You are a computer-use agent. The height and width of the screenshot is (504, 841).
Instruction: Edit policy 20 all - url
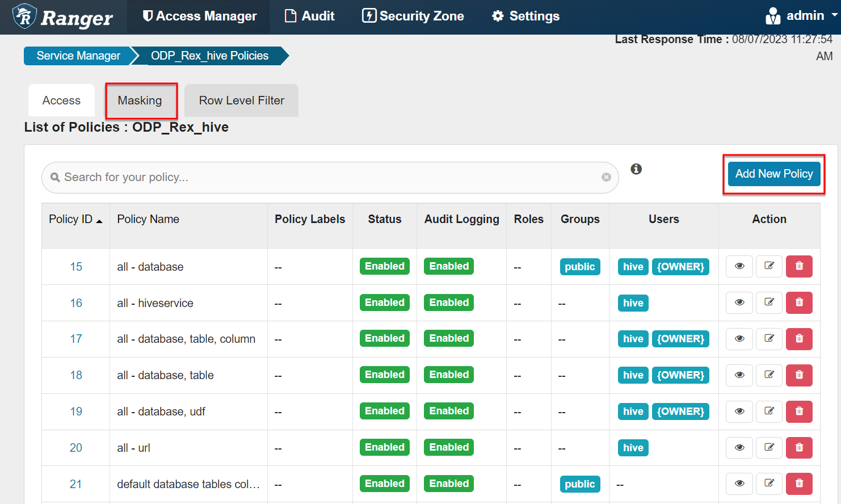(769, 448)
